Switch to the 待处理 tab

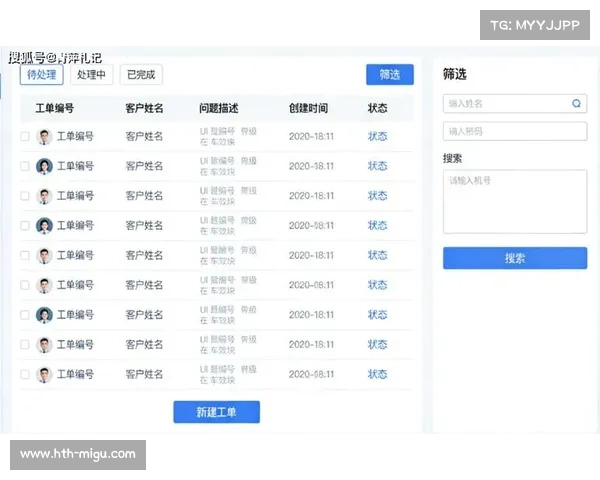point(41,75)
